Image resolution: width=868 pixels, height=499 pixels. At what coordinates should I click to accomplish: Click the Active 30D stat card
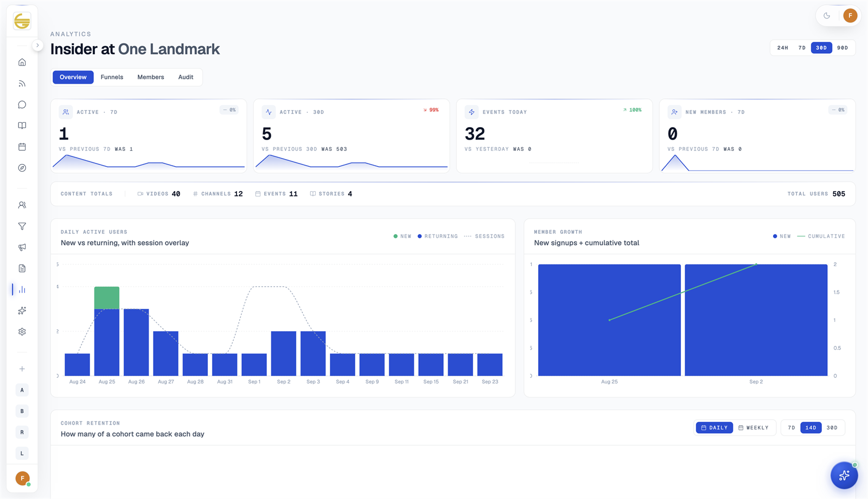(352, 136)
